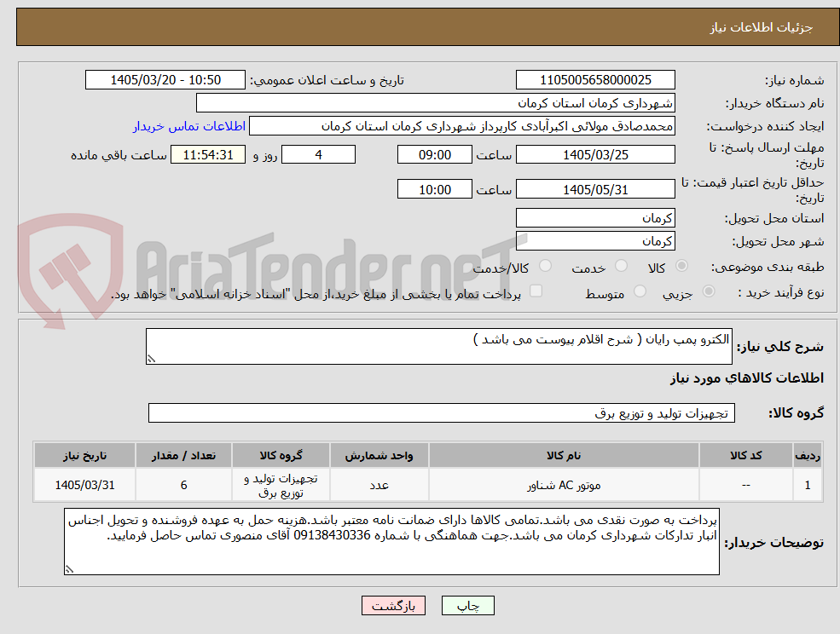
Task: Click the request creator field محمدصادق مولائی
Action: pos(461,126)
